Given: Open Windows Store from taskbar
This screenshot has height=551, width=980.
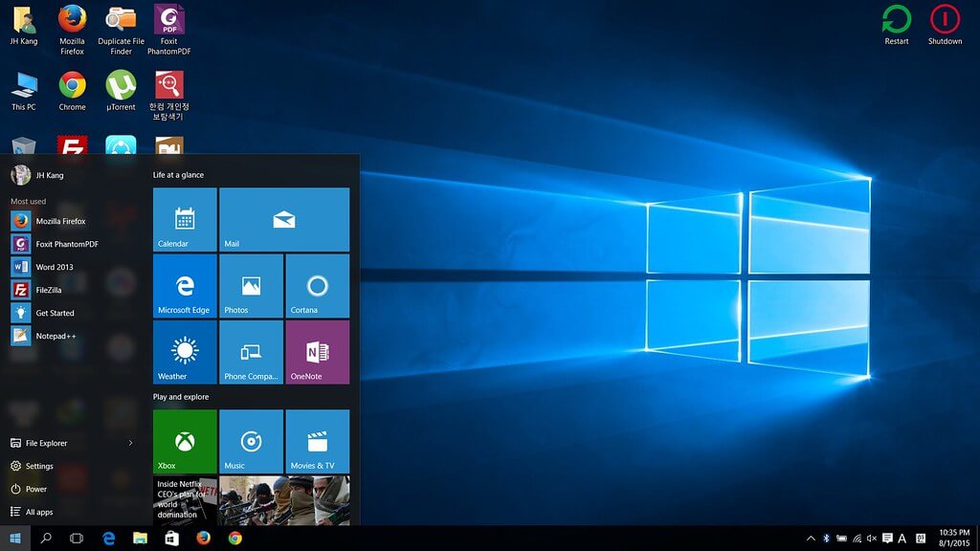Looking at the screenshot, I should [172, 538].
